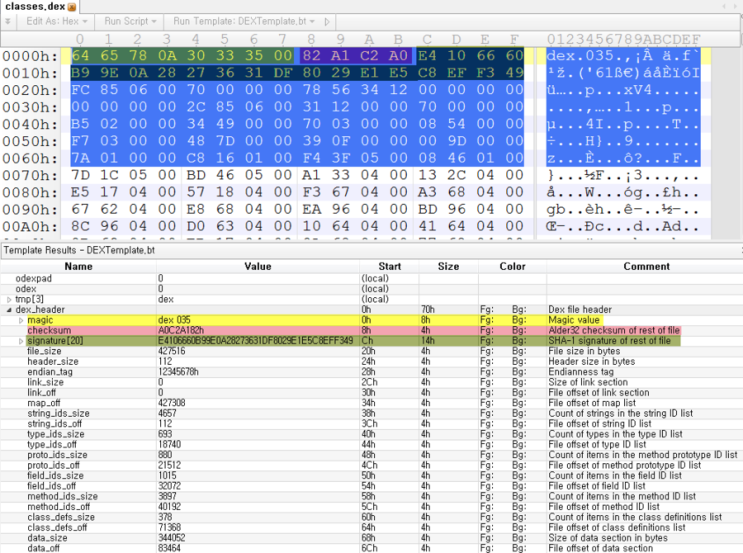Click the dex.035 ASCII text

580,55
